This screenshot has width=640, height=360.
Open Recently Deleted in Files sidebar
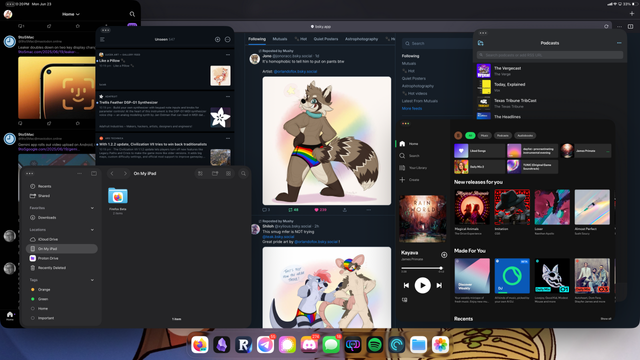pos(61,268)
